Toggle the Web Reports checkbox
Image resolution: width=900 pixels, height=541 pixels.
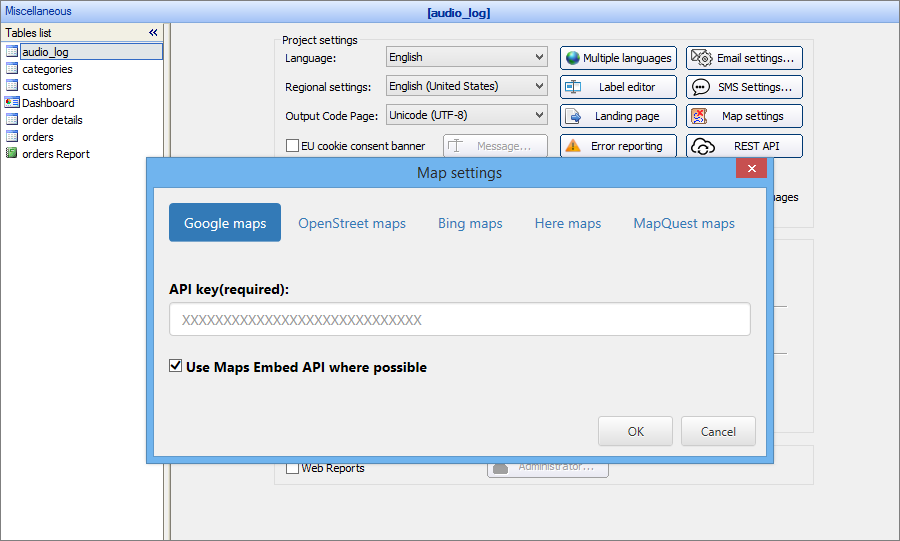[292, 468]
